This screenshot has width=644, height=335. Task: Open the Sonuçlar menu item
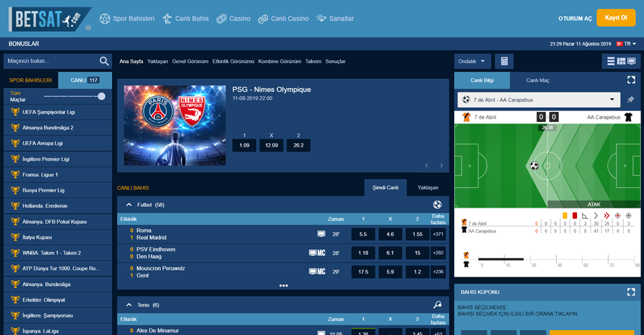(x=335, y=62)
